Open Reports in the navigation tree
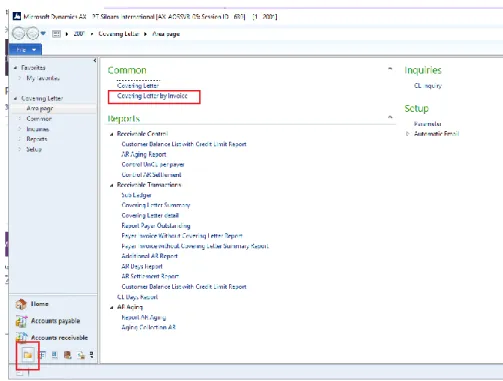This screenshot has width=503, height=381. pos(37,139)
